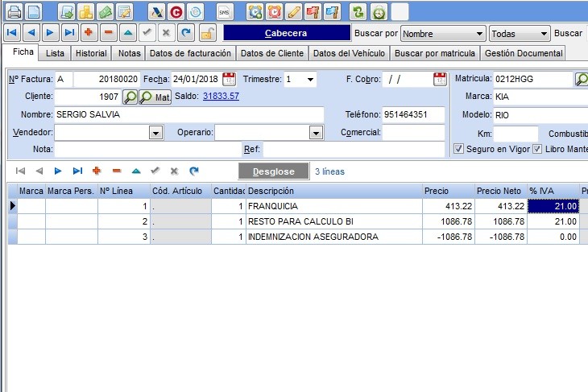Toggle the Seguro en Vigor checkbox
Screen dimensions: 588x392
click(x=458, y=149)
